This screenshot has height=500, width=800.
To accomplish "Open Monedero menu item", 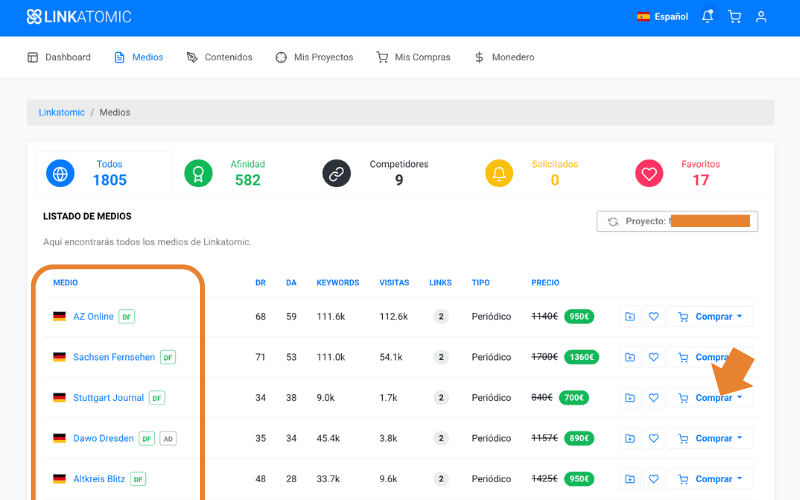I will click(504, 57).
